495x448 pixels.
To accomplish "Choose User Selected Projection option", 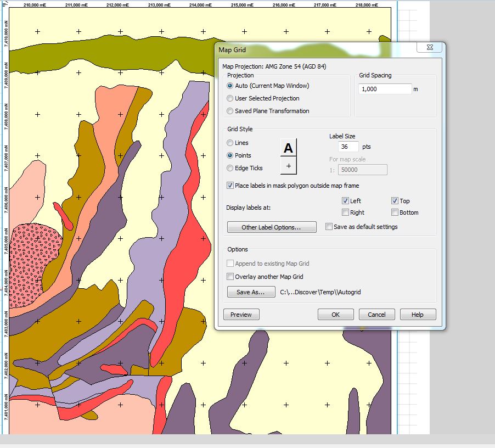I will 230,98.
